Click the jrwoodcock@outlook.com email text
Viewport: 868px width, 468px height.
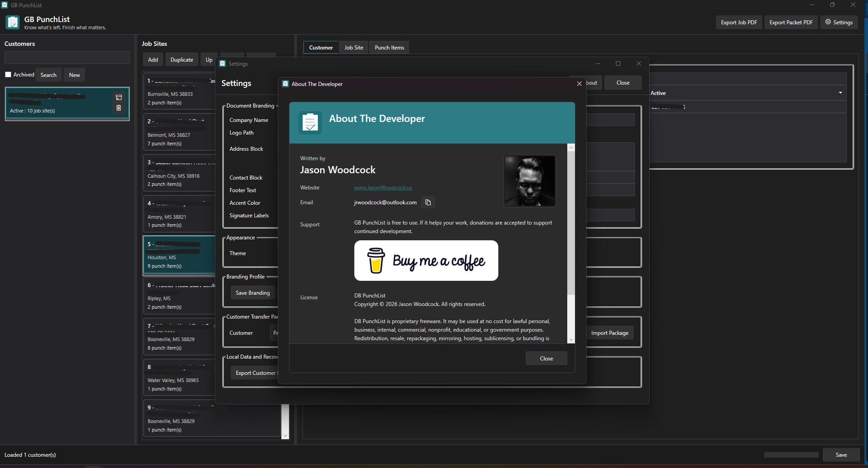tap(385, 202)
